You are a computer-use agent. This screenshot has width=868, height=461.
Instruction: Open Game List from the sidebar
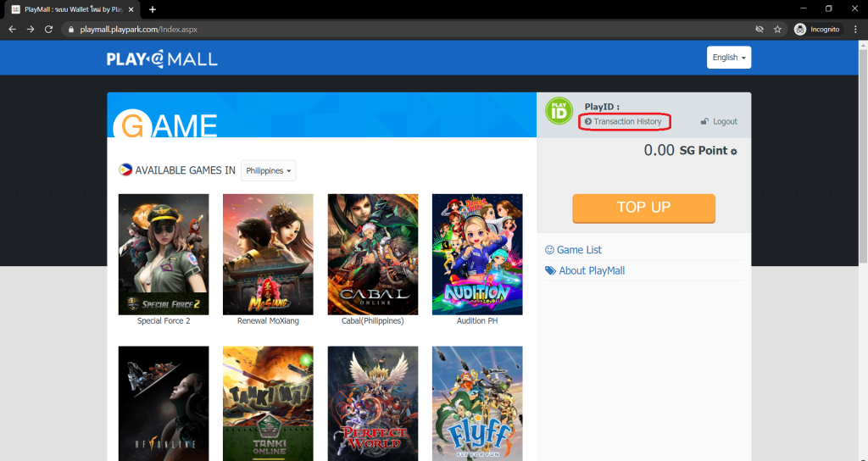coord(579,250)
